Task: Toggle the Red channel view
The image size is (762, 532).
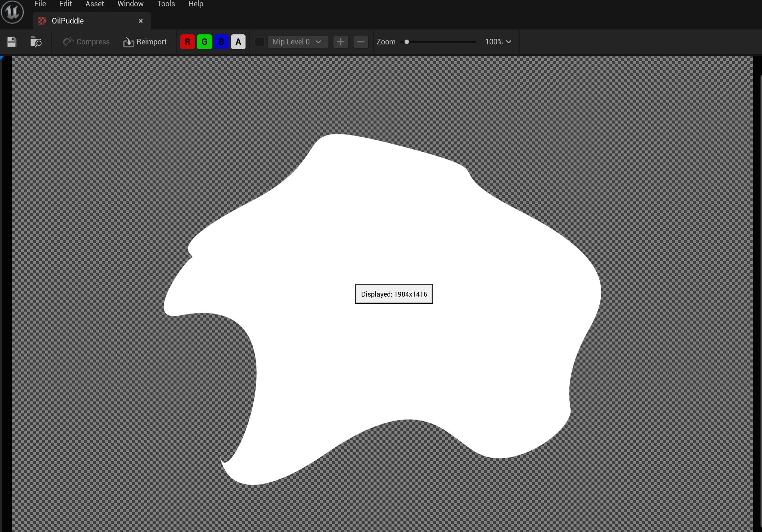Action: click(187, 42)
